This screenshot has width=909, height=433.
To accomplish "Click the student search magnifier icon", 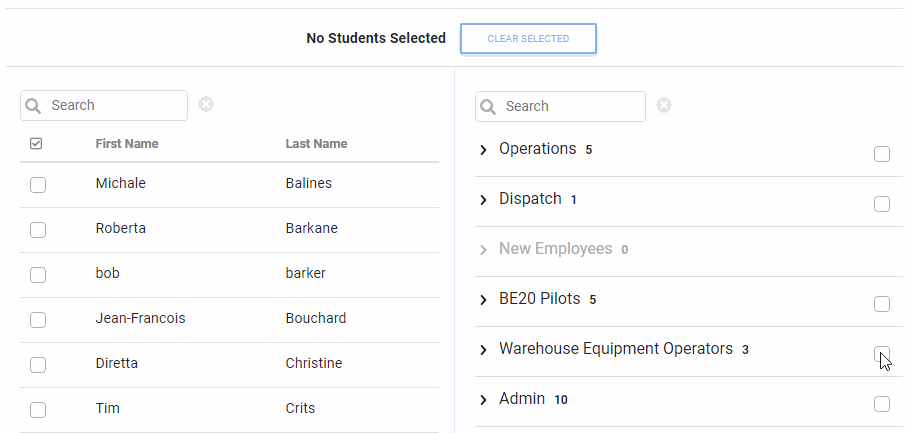I will pyautogui.click(x=34, y=106).
